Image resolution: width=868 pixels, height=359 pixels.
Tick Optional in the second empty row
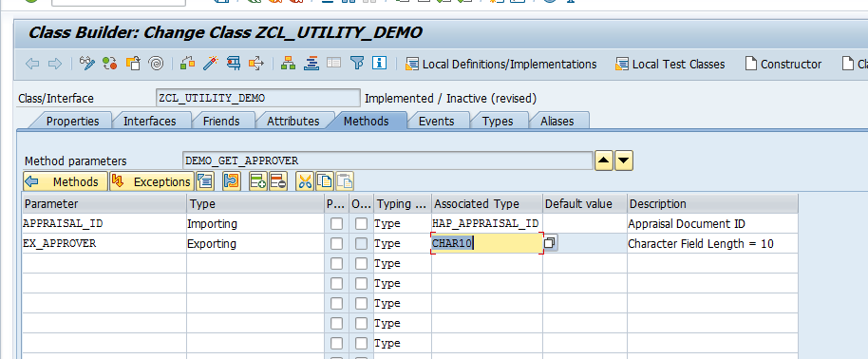point(362,284)
